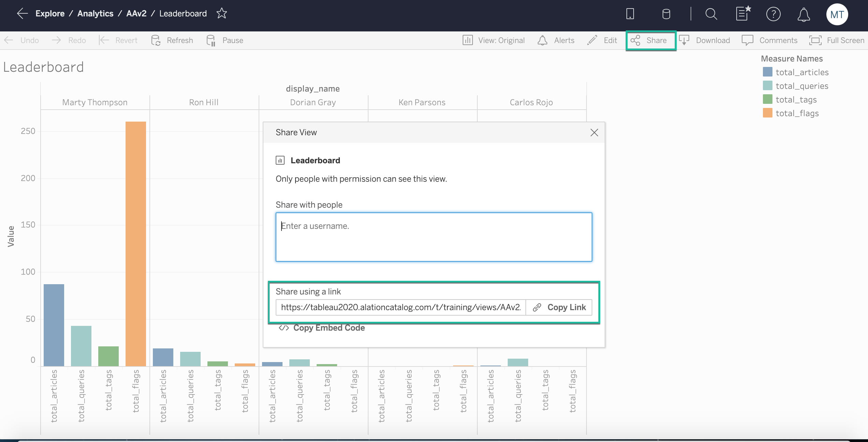Click the total_flags orange color swatch

pyautogui.click(x=767, y=113)
